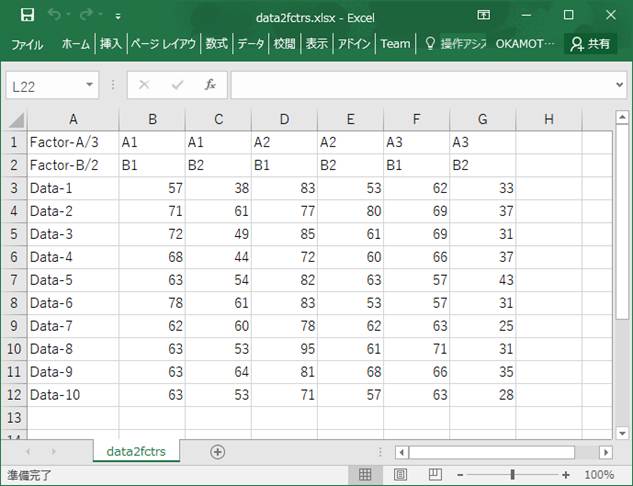Expand the formula bar chevron

tap(619, 86)
